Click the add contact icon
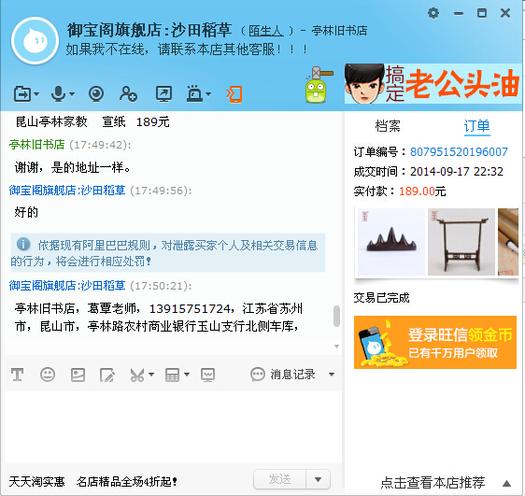The image size is (525, 496). tap(128, 94)
